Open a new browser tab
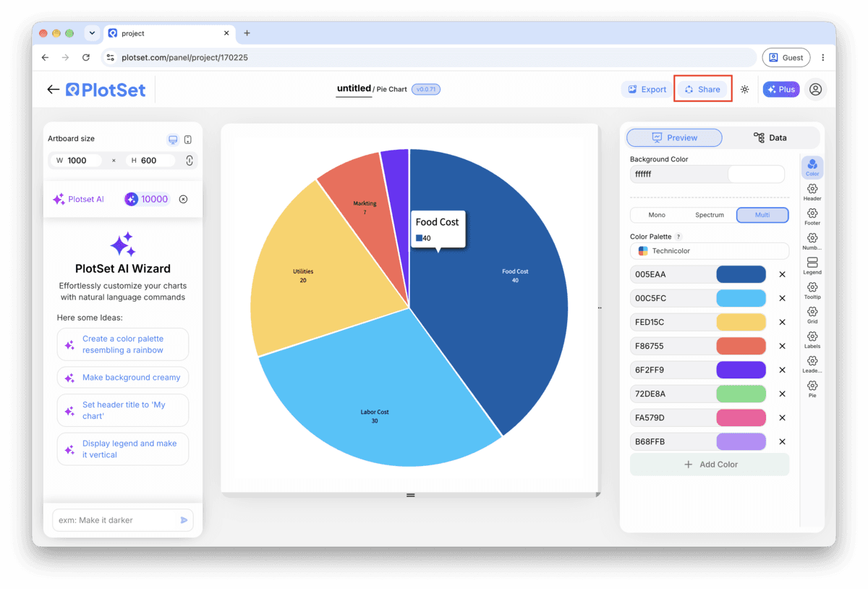 pyautogui.click(x=247, y=33)
